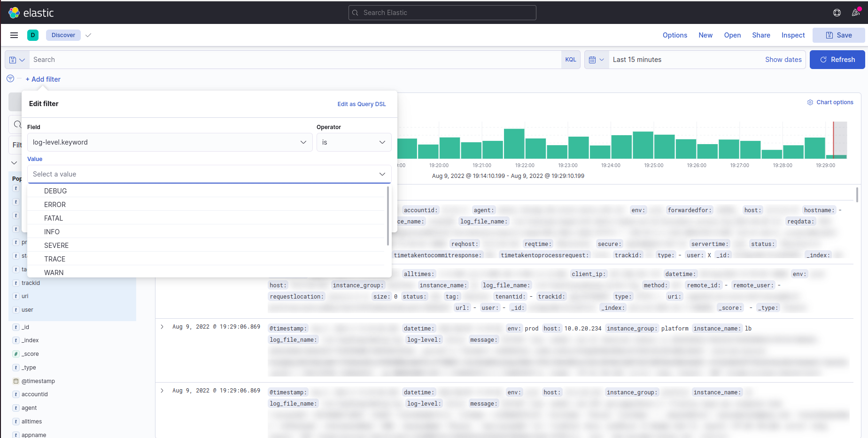
Task: Open the main navigation hamburger menu
Action: click(x=14, y=35)
